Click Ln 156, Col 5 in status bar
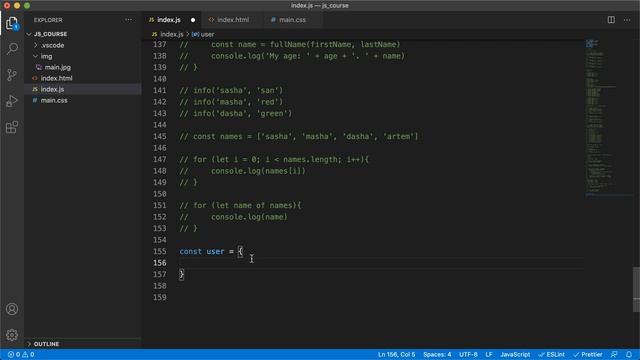 pyautogui.click(x=396, y=354)
